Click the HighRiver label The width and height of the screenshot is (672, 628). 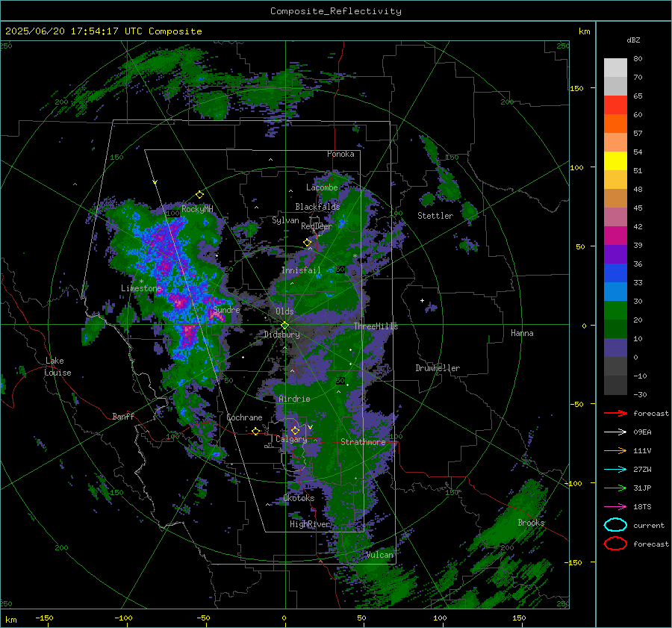coord(310,524)
